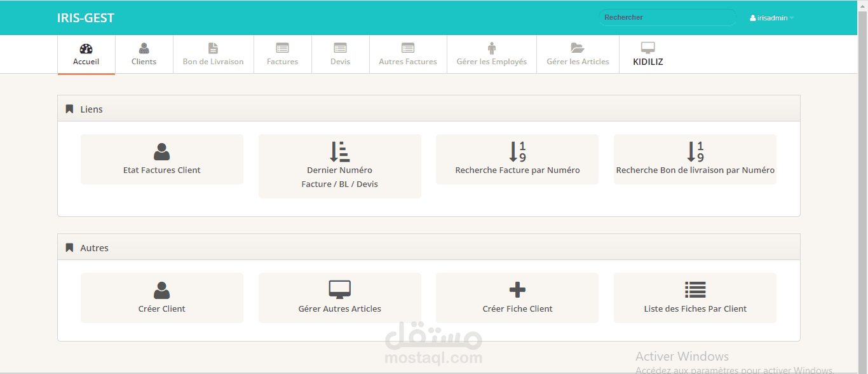This screenshot has height=374, width=868.
Task: Click the person icon on Gérer les Employés
Action: tap(491, 48)
